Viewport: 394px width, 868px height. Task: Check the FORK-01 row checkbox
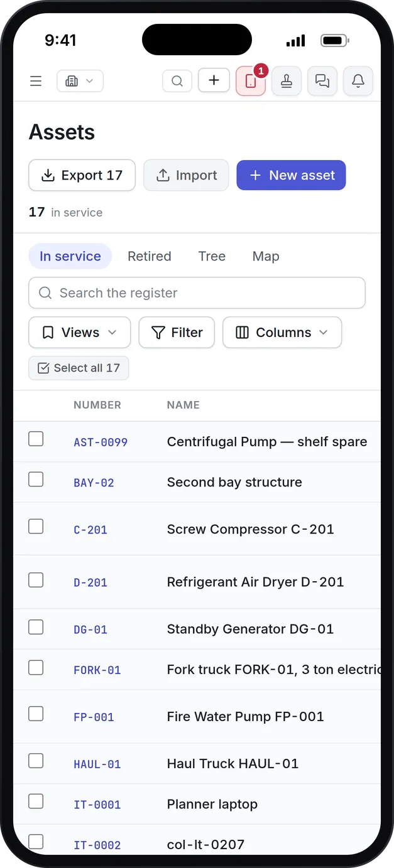[36, 667]
